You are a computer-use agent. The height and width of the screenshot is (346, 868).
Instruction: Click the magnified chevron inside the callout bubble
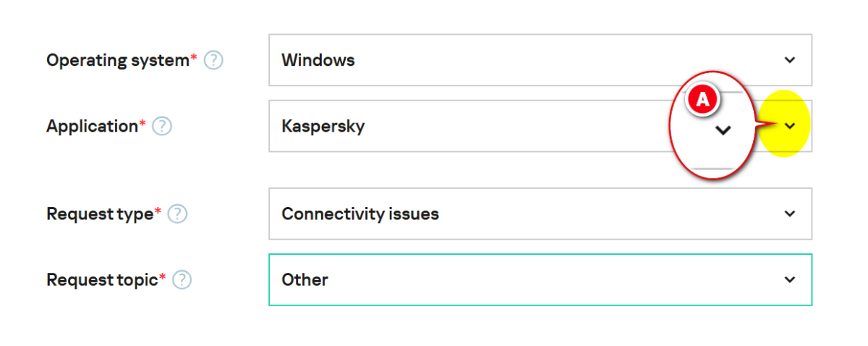coord(723,130)
